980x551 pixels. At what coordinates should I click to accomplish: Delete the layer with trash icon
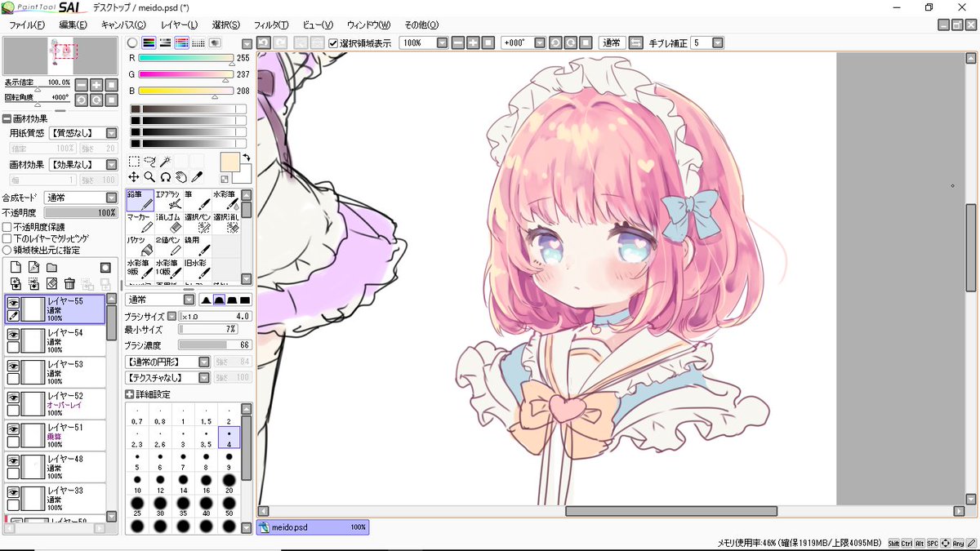69,284
